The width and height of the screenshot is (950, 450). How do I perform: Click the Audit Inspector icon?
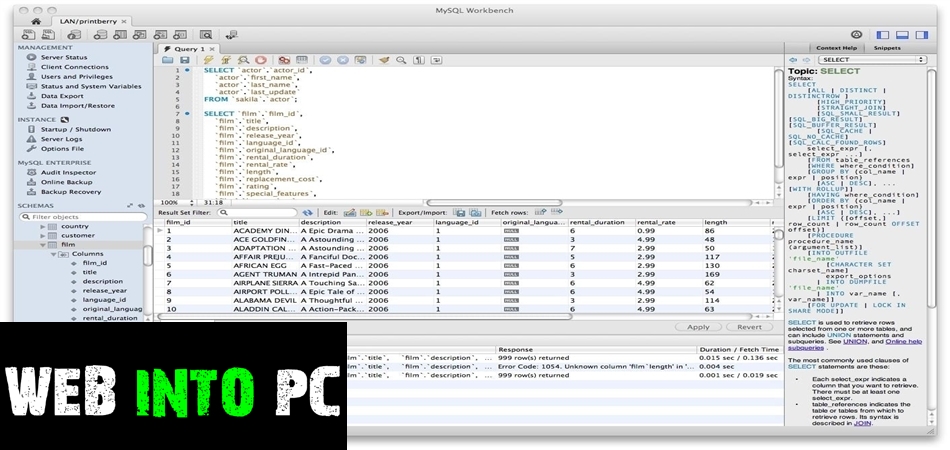coord(32,173)
